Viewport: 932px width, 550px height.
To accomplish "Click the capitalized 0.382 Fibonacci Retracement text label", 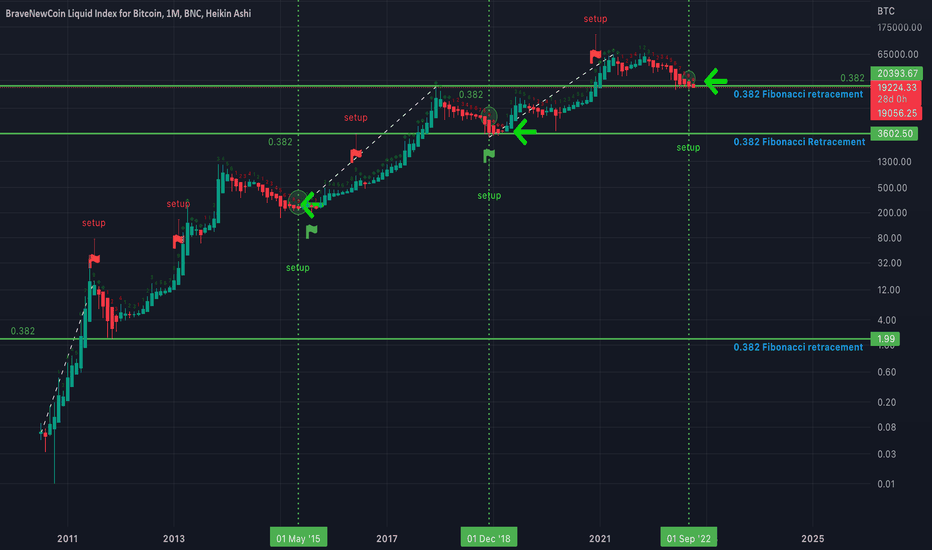I will 799,142.
